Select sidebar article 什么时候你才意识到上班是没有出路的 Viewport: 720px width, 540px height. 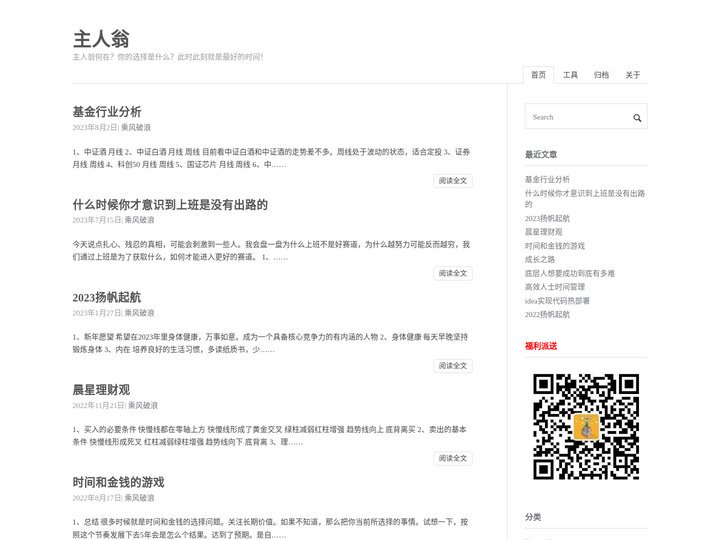click(x=585, y=198)
